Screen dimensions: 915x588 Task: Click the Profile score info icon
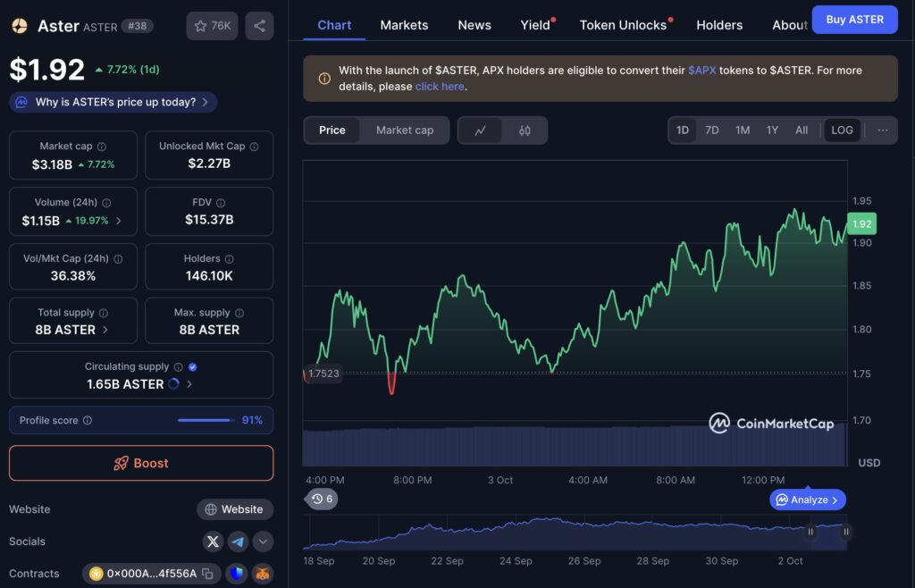click(87, 420)
